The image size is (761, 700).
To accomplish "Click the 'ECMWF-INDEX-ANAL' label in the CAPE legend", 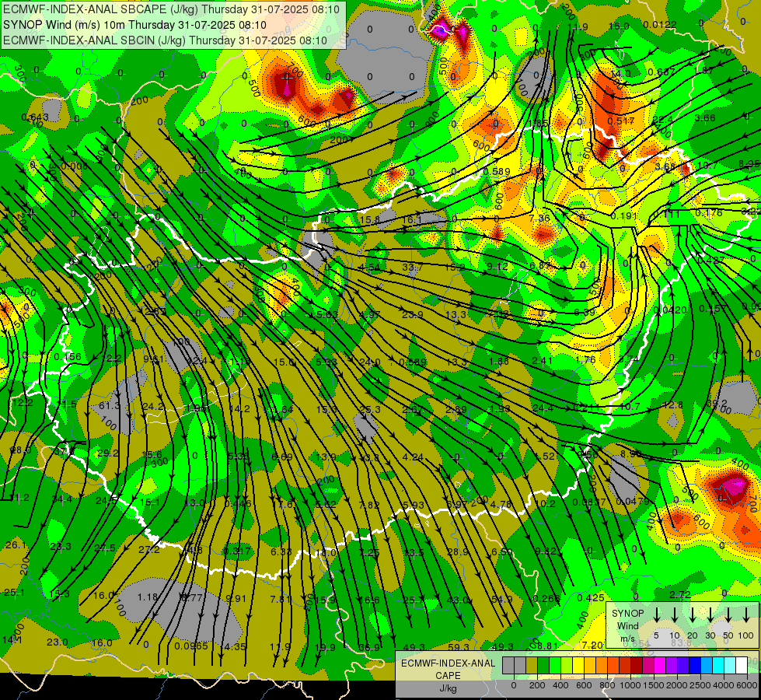I will [x=448, y=663].
